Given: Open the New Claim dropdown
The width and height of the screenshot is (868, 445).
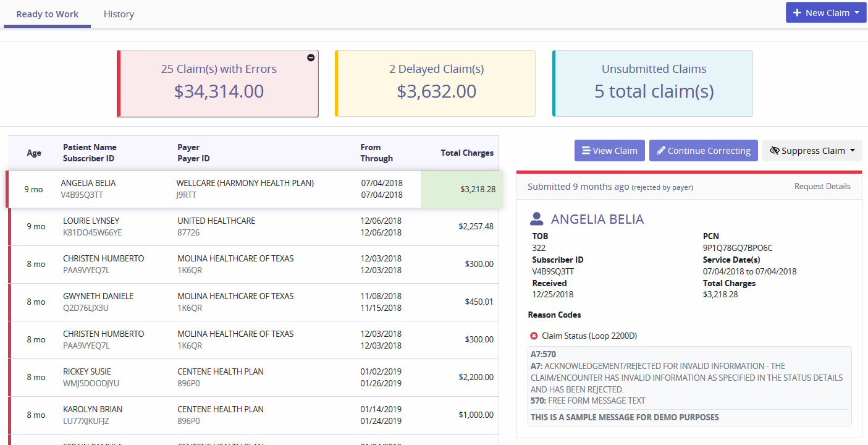Looking at the screenshot, I should pyautogui.click(x=856, y=12).
